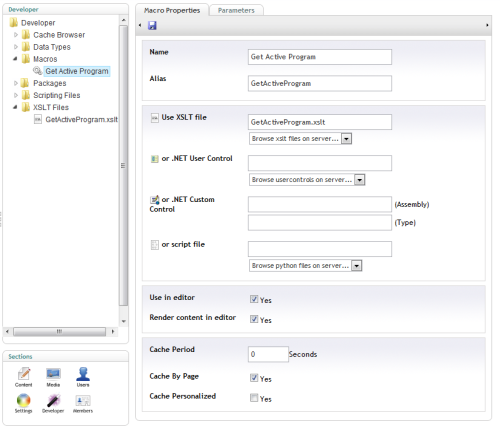Open the Browse usercontrols on server dropdown
This screenshot has height=430, width=500.
(x=307, y=180)
